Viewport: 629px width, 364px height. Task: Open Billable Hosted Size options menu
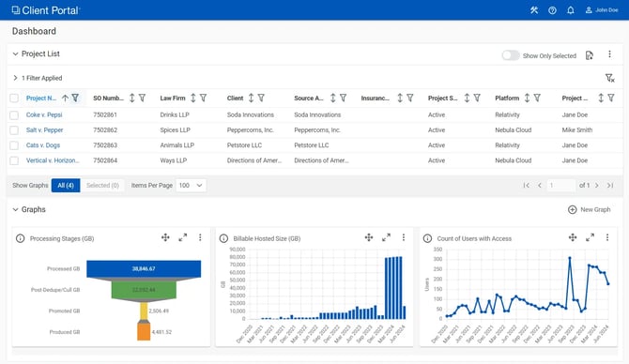click(404, 237)
